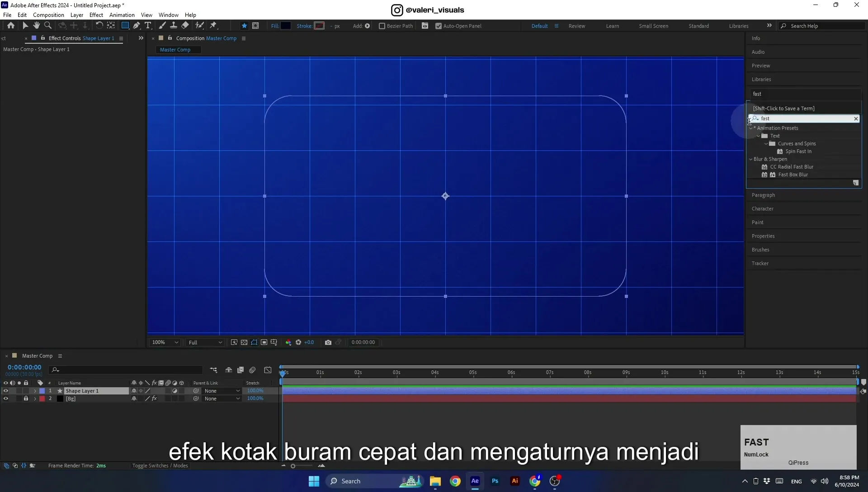
Task: Activate the Roto Brush tool
Action: (x=199, y=26)
